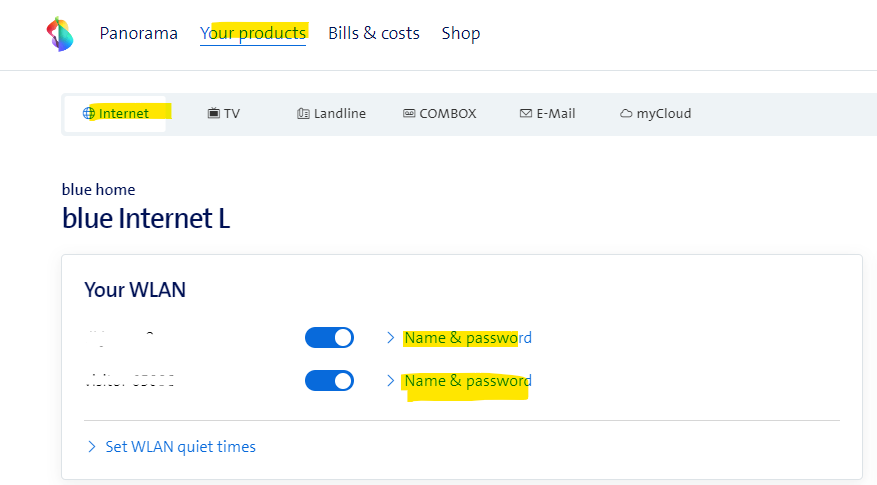Screen dimensions: 877x485
Task: Toggle off the second WLAN network switch
Action: (x=329, y=381)
